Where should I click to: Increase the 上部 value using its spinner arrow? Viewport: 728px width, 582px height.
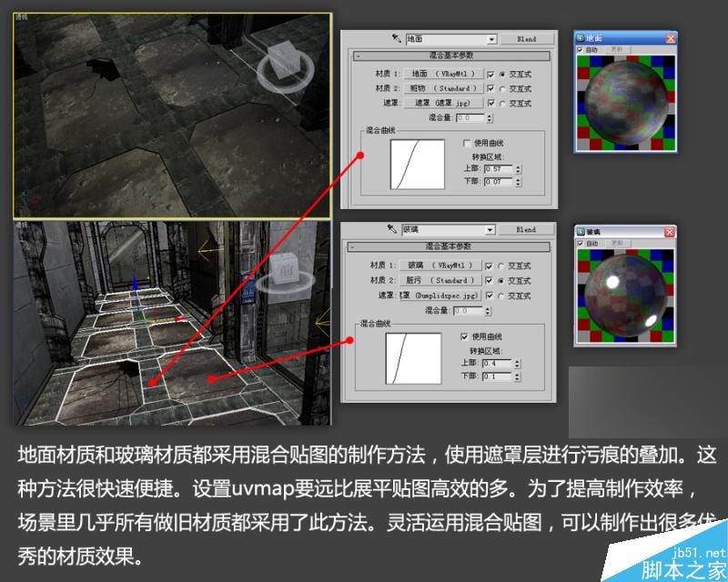[518, 167]
